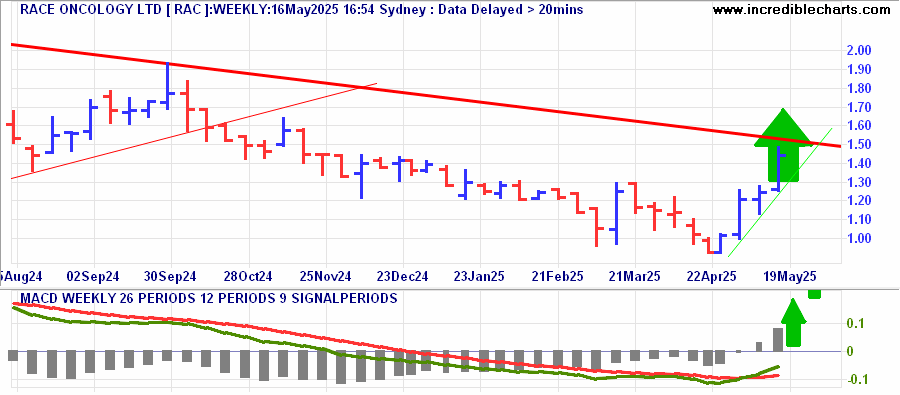Click the 0.1 MACD axis label
This screenshot has width=900, height=395.
pos(855,323)
